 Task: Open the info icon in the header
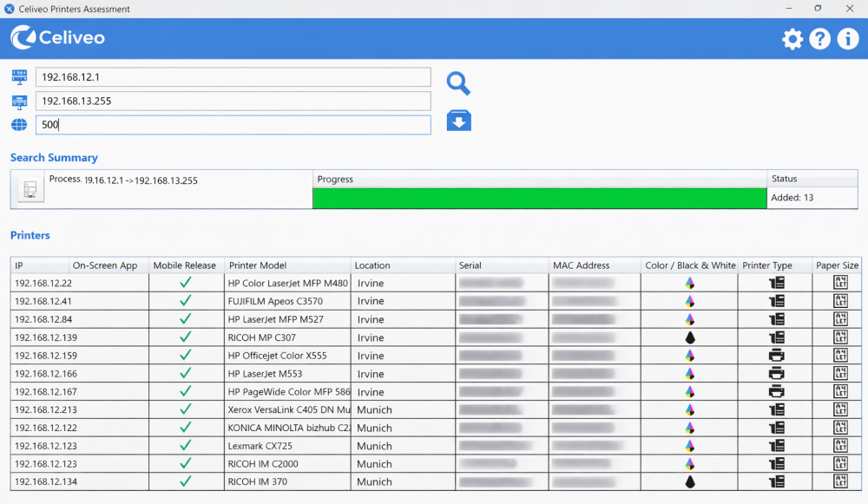pyautogui.click(x=847, y=39)
